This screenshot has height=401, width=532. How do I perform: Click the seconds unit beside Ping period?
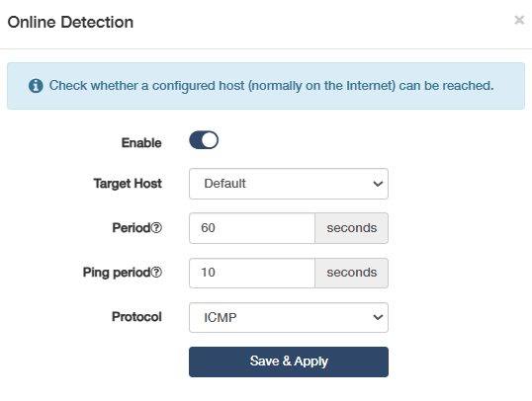[351, 273]
